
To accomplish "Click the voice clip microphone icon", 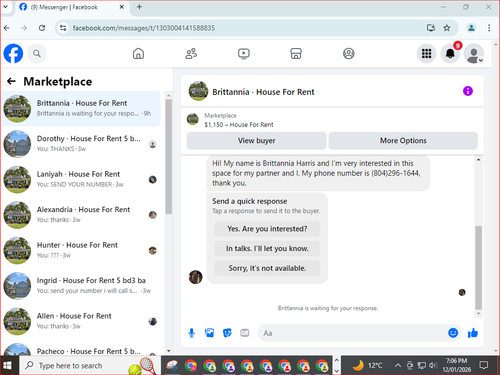I will [x=191, y=333].
